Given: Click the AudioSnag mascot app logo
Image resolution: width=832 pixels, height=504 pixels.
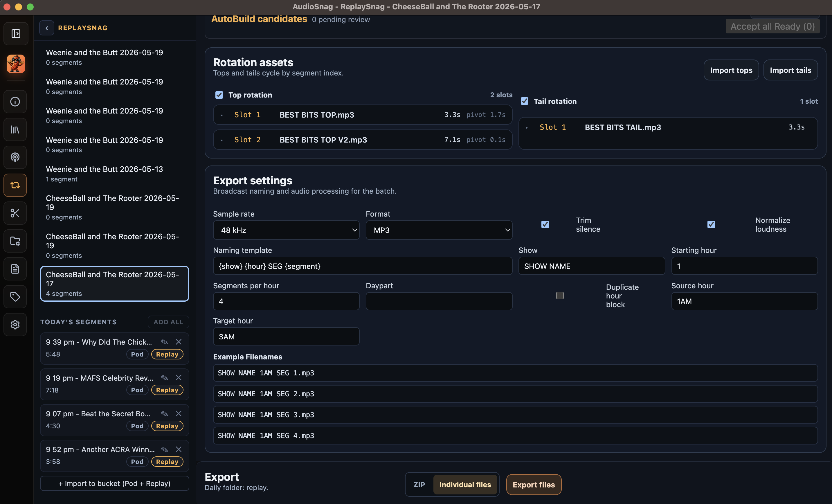Looking at the screenshot, I should [x=16, y=64].
